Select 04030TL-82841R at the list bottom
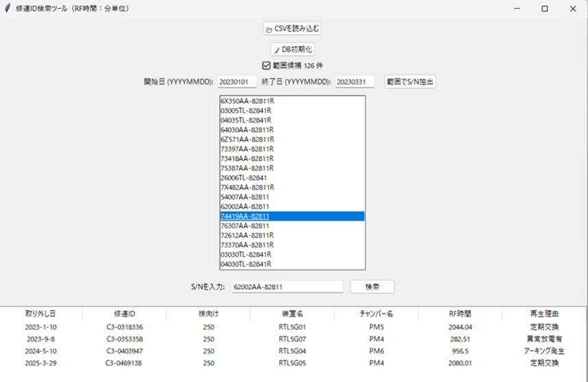The height and width of the screenshot is (382, 588). pyautogui.click(x=246, y=264)
